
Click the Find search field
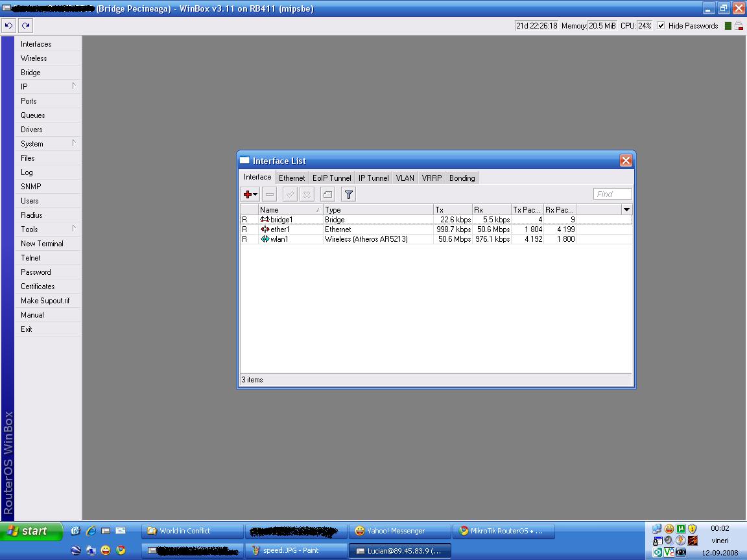[x=613, y=194]
